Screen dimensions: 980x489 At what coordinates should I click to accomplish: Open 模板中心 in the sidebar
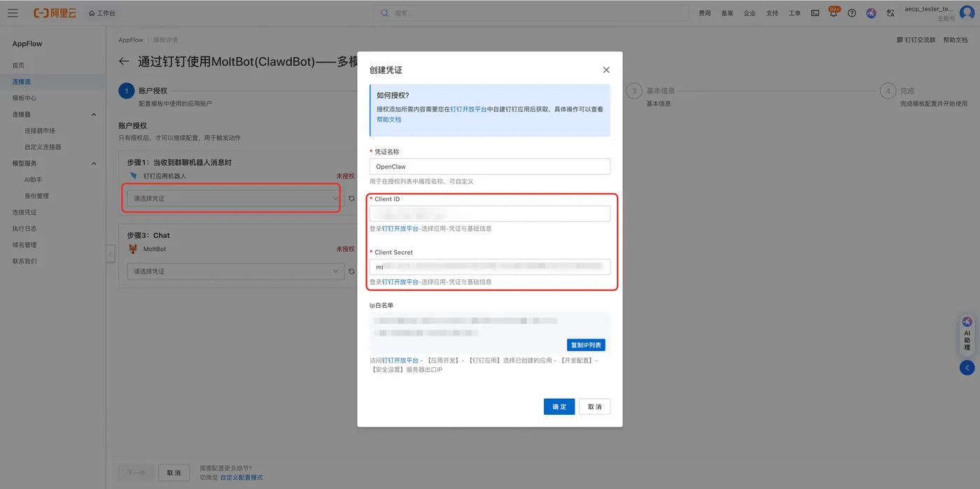coord(24,98)
